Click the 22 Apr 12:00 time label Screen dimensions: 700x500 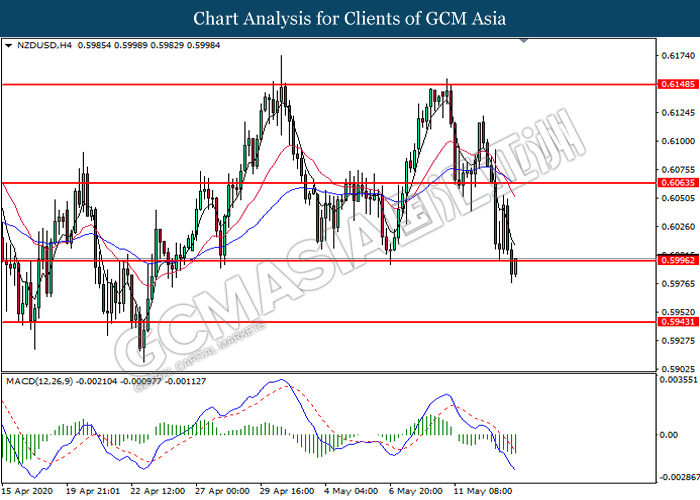[158, 491]
